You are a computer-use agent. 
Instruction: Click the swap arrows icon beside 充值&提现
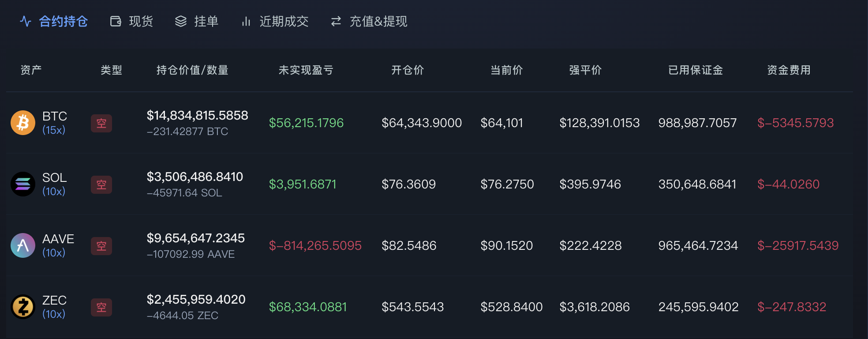[x=336, y=21]
